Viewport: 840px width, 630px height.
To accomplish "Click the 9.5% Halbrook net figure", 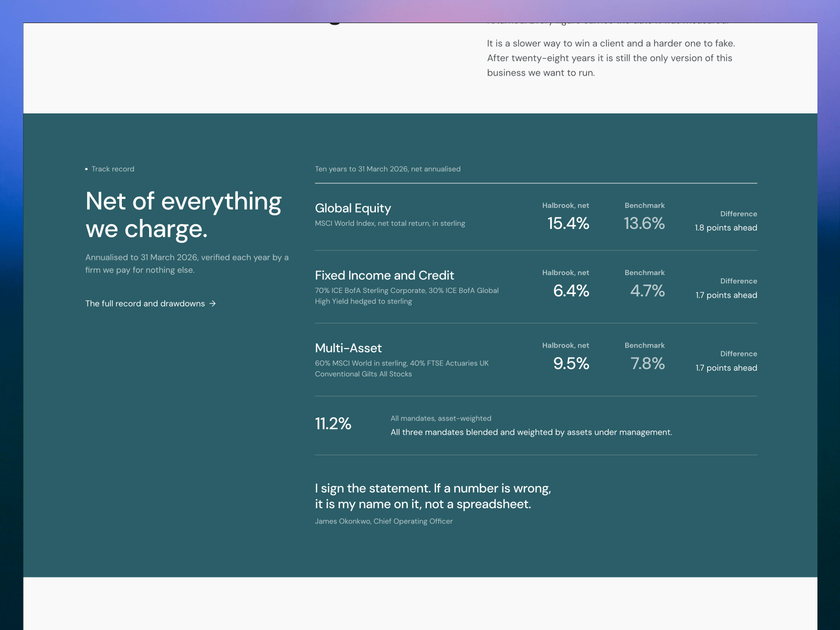I will pos(571,363).
